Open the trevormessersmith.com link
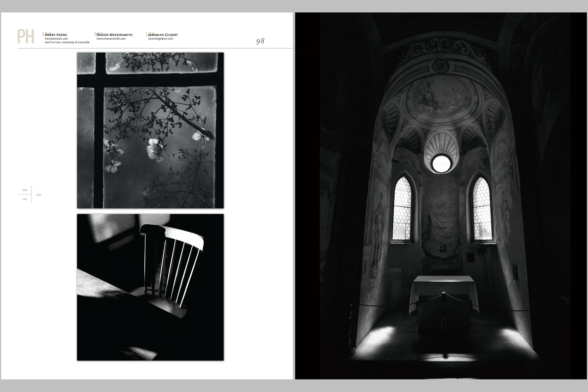Viewport: 588px width, 392px height. 111,39
